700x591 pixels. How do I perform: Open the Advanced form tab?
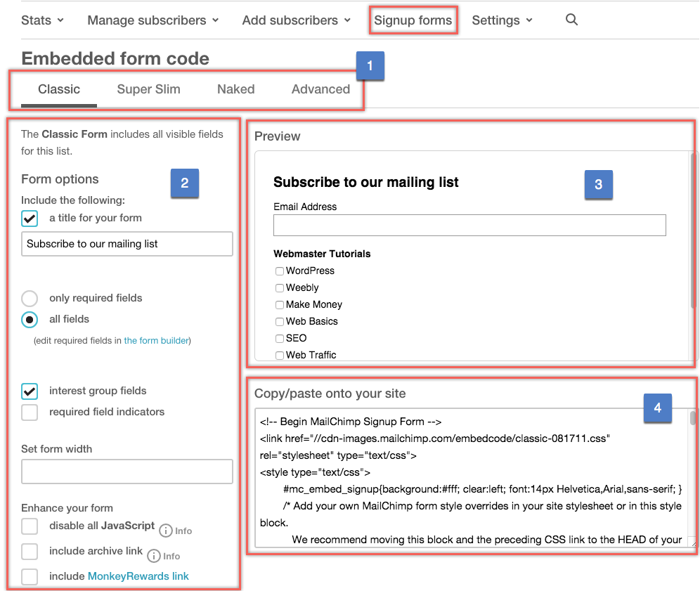coord(320,89)
